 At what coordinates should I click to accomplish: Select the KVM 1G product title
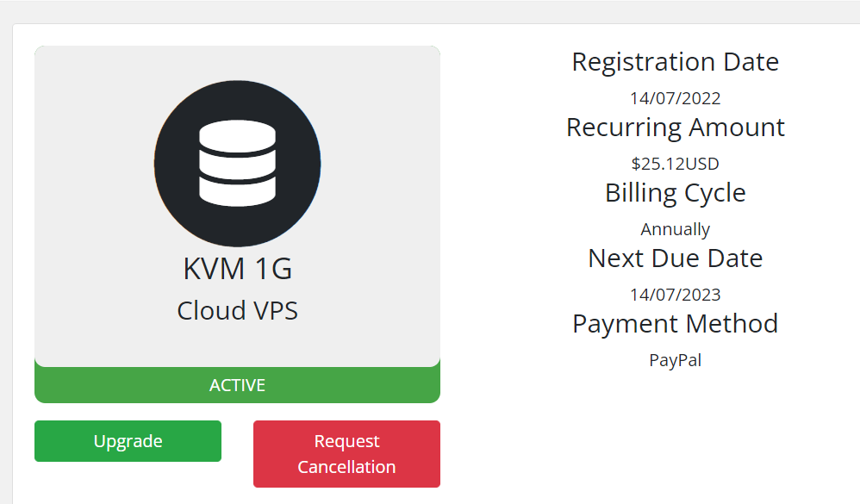238,269
